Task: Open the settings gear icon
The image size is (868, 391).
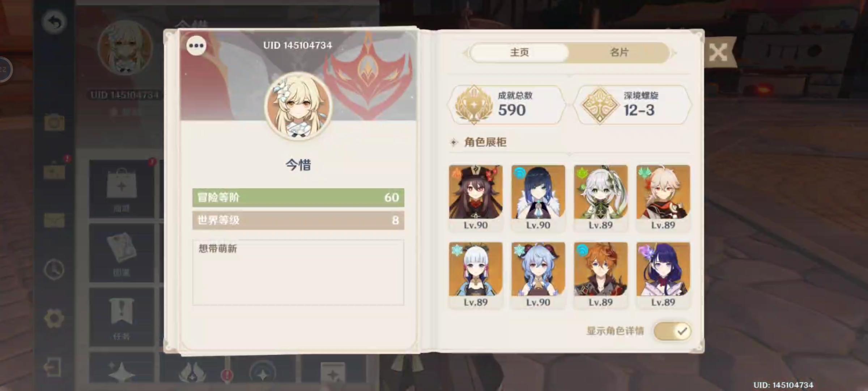Action: click(x=54, y=319)
